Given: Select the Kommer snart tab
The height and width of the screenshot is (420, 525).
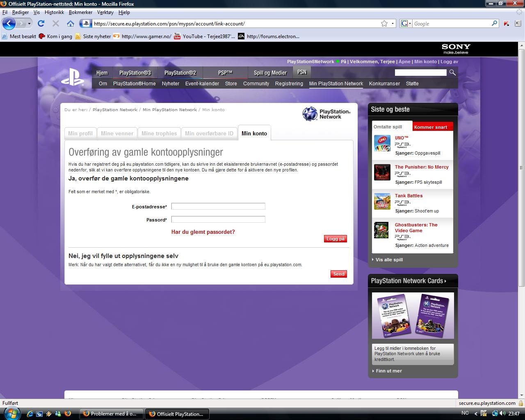Looking at the screenshot, I should (433, 127).
